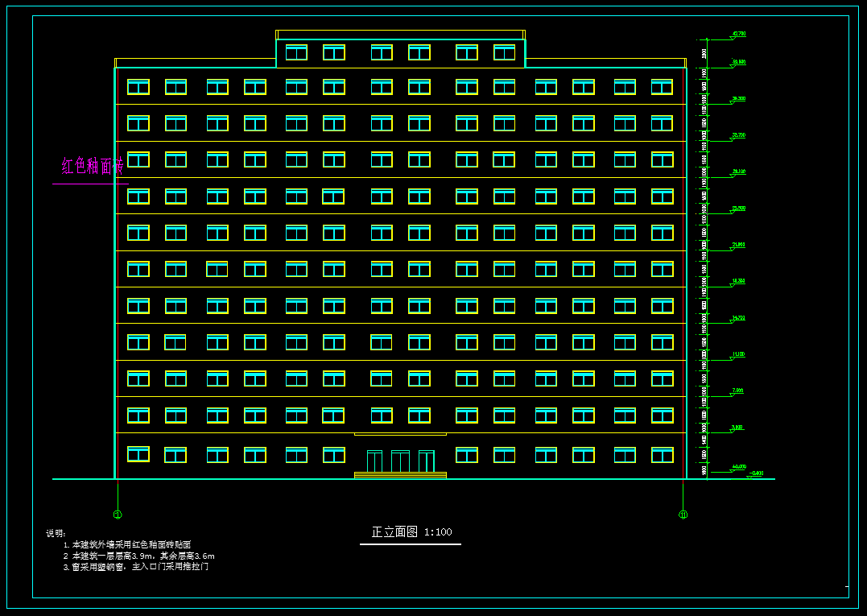Click the 11.100 elevation mark
The width and height of the screenshot is (867, 616).
739,354
